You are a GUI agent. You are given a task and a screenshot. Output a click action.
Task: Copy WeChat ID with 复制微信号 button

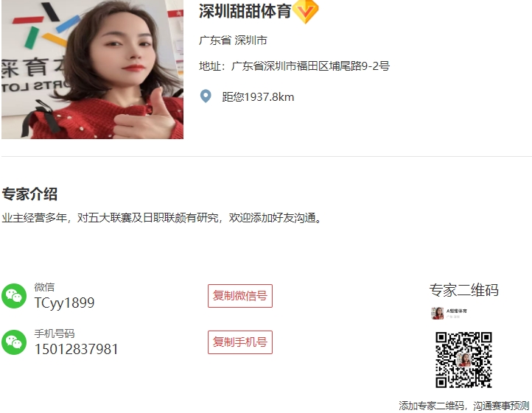[240, 296]
